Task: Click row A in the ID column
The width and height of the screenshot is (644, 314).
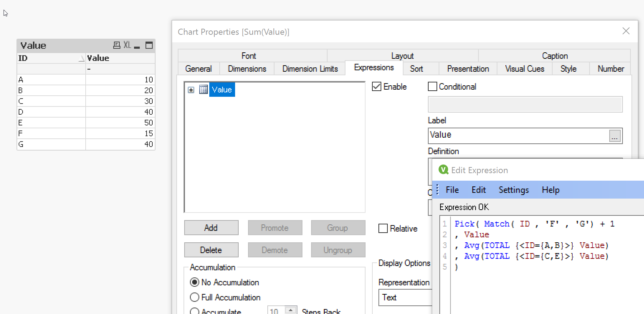Action: click(x=51, y=80)
